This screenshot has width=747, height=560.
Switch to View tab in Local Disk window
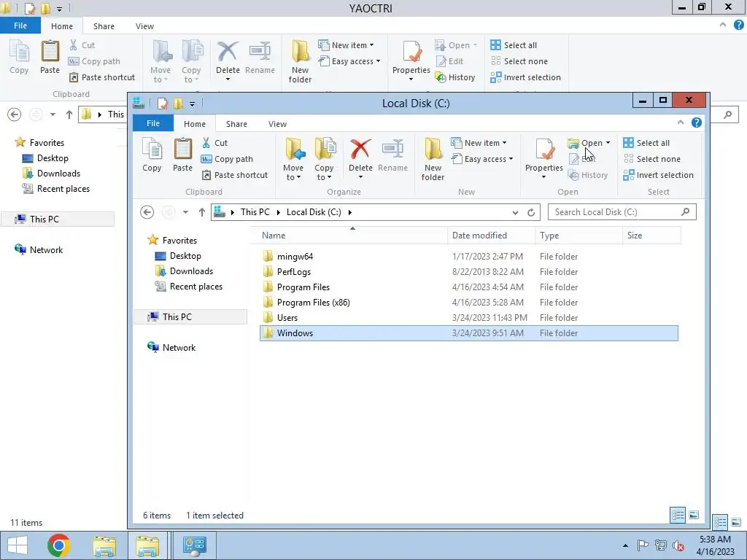(277, 124)
